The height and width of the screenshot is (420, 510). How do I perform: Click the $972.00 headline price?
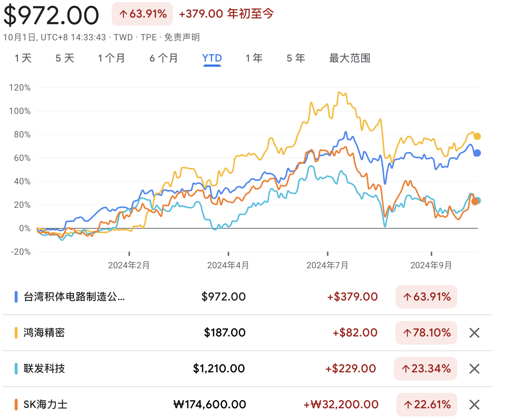(51, 15)
